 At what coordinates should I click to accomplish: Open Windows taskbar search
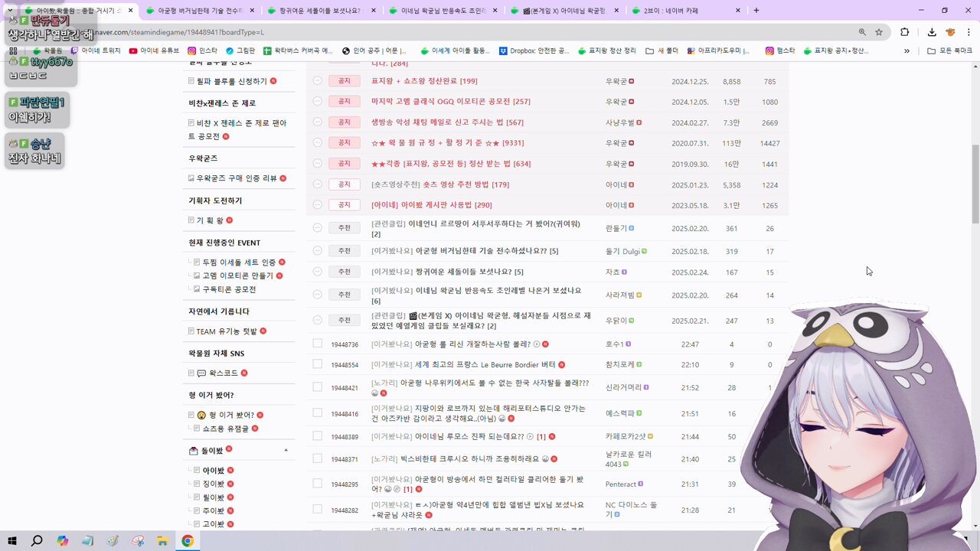37,541
